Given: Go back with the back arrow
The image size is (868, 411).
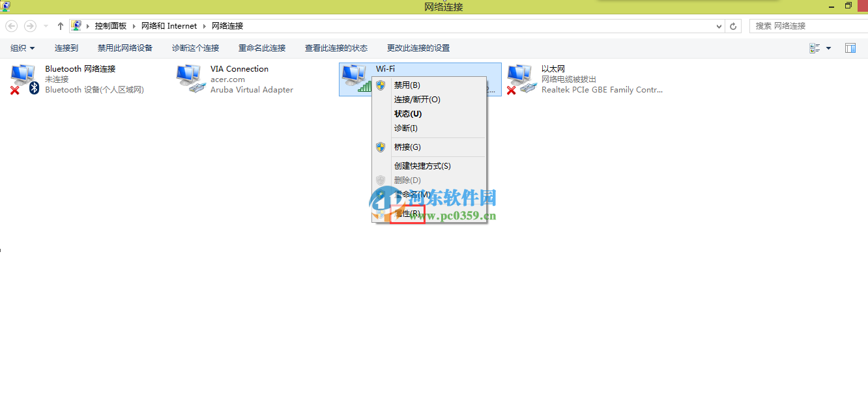Looking at the screenshot, I should click(11, 25).
